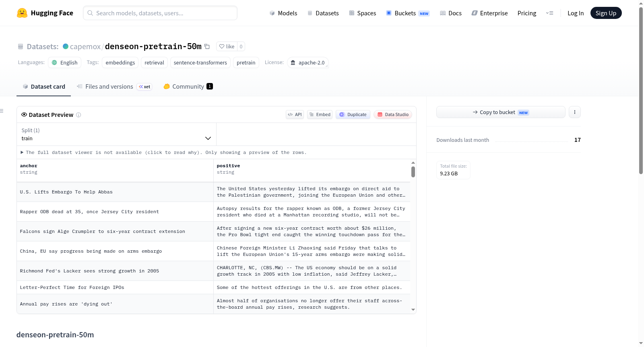
Task: Select the embeddings tag
Action: pyautogui.click(x=120, y=62)
